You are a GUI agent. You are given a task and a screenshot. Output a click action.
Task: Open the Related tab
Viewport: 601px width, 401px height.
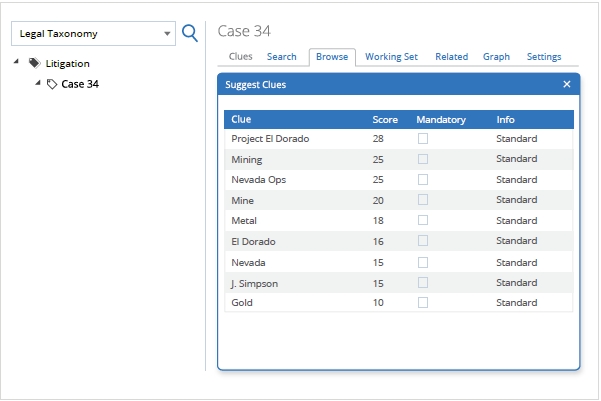(451, 57)
